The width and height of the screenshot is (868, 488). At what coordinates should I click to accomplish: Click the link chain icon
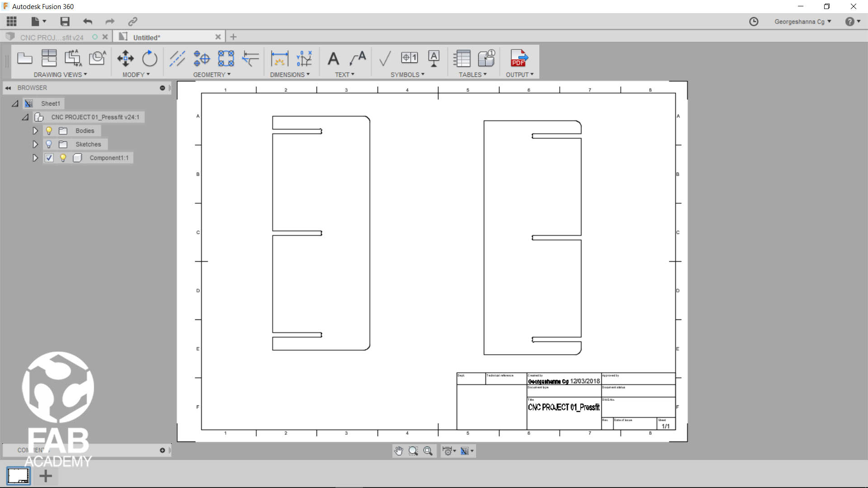pyautogui.click(x=132, y=21)
